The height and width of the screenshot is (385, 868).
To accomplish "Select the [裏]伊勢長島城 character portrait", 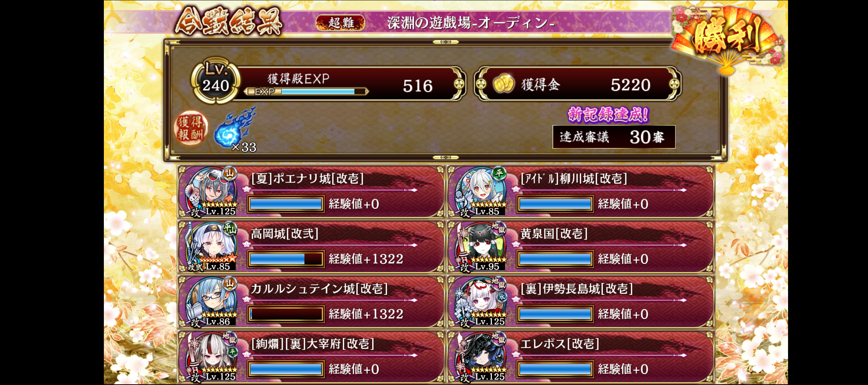I will pyautogui.click(x=481, y=302).
